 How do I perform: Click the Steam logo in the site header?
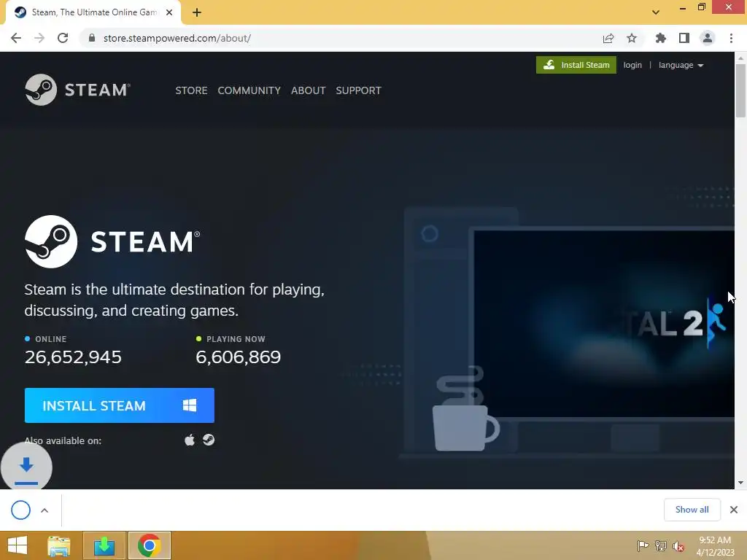coord(77,90)
